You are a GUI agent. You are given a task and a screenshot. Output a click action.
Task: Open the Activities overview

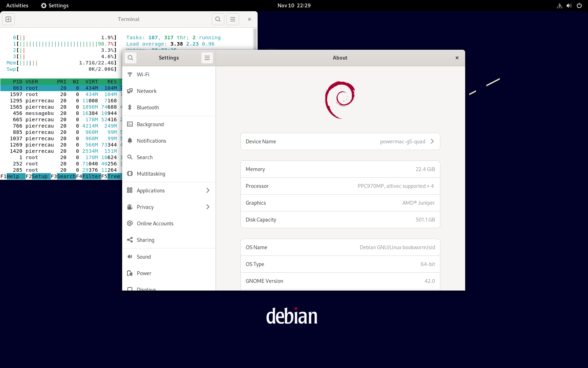click(17, 6)
